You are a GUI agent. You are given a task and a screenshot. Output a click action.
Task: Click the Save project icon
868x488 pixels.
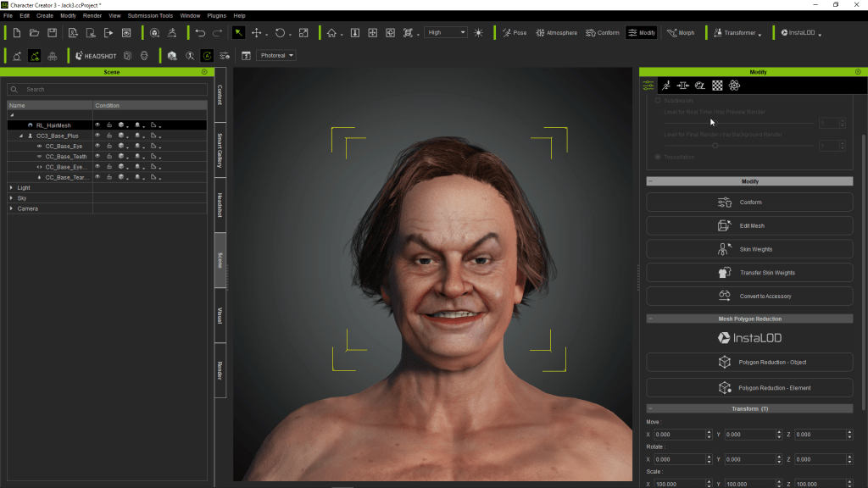tap(53, 33)
